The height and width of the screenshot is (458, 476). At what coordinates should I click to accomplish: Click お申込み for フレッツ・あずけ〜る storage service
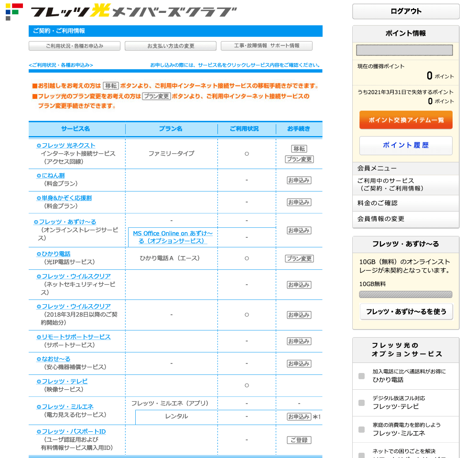[x=299, y=231]
